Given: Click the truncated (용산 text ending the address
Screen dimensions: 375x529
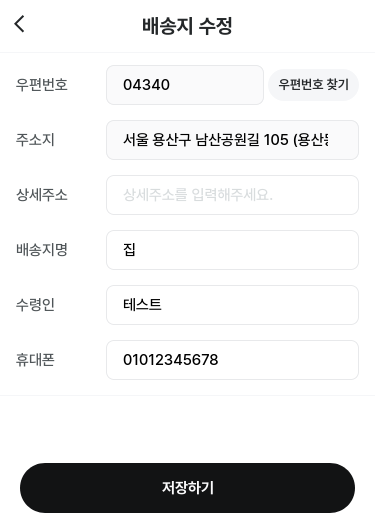Looking at the screenshot, I should (311, 140).
